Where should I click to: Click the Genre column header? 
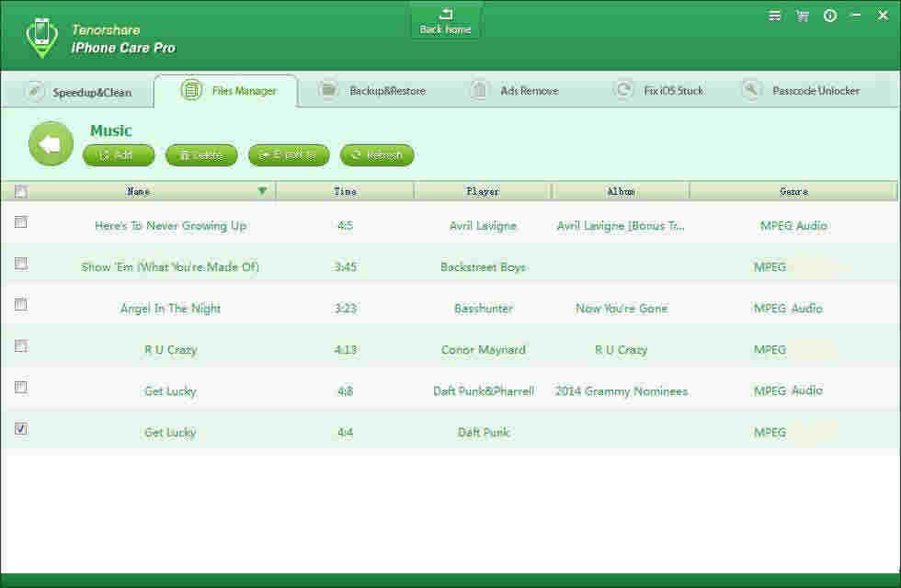(x=793, y=191)
